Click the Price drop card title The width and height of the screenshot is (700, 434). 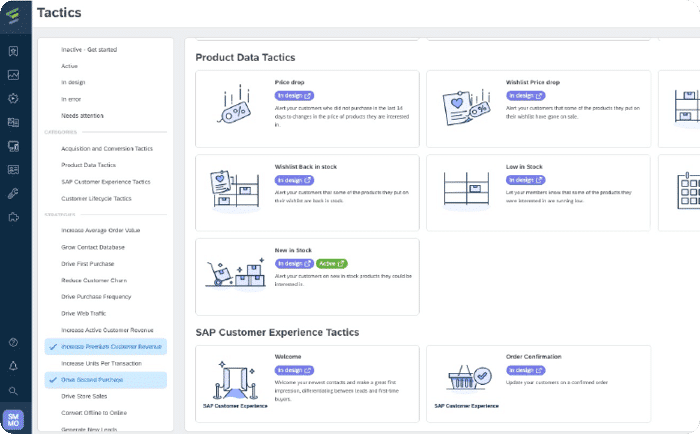click(x=289, y=82)
